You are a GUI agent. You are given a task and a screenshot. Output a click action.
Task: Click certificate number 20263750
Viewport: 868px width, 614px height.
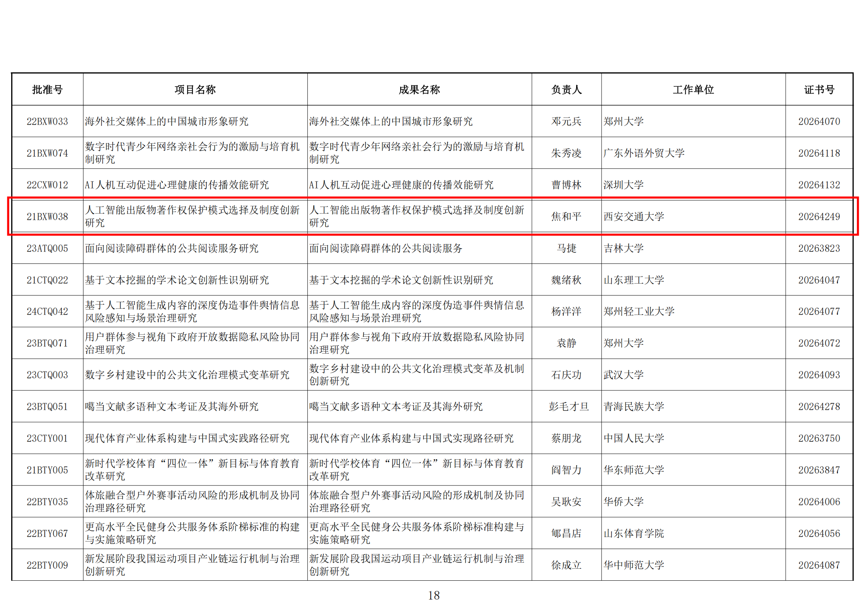[x=819, y=438]
